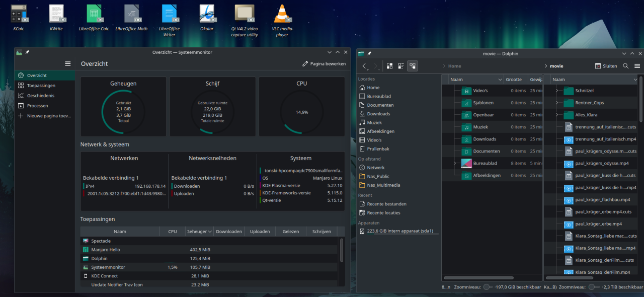Open the Naam column sort dropdown
644x297 pixels.
pos(500,79)
